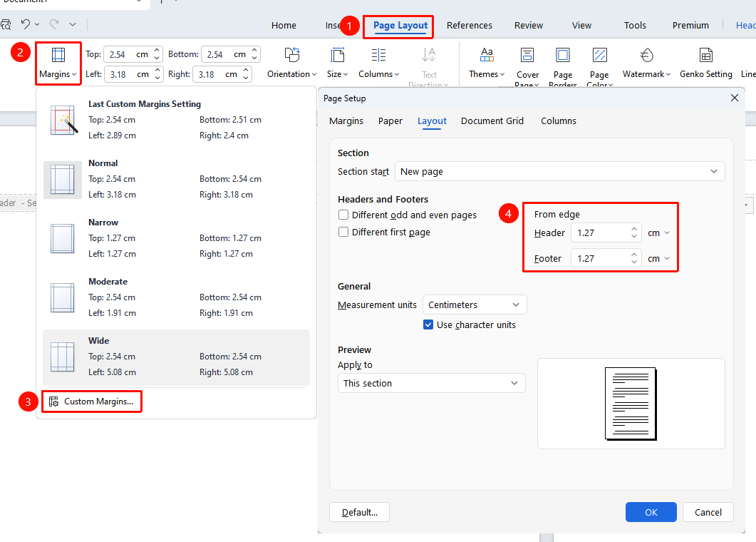
Task: Confirm Page Setup with OK
Action: [x=651, y=512]
